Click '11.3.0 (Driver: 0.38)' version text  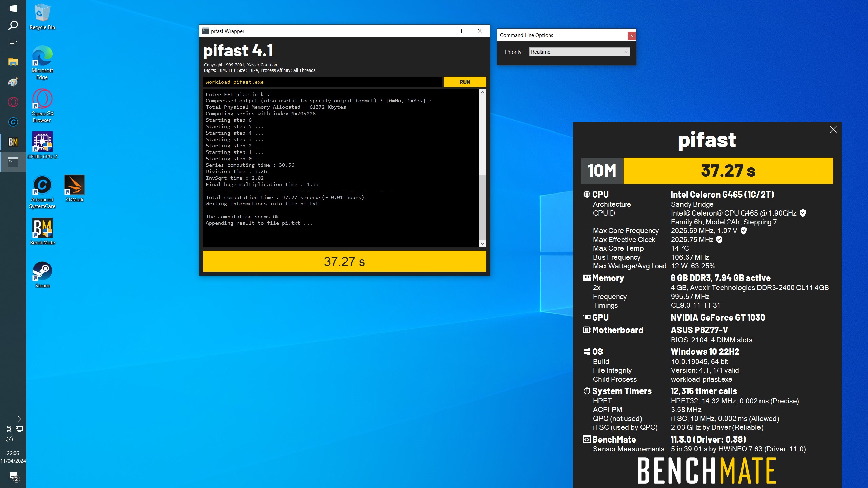click(708, 440)
